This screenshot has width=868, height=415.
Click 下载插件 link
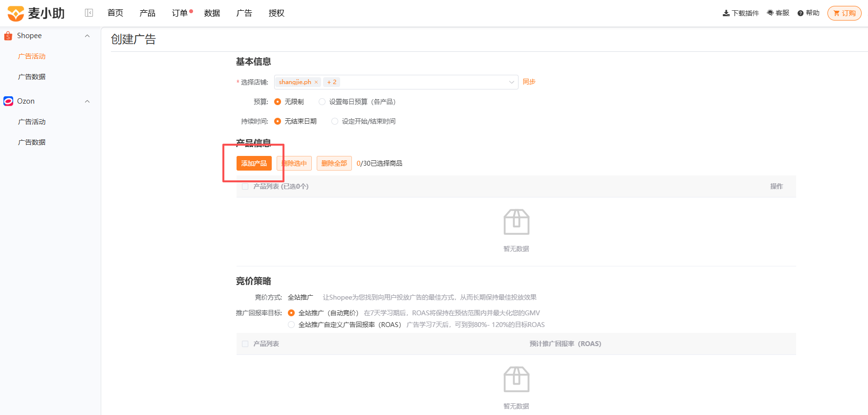pyautogui.click(x=741, y=13)
